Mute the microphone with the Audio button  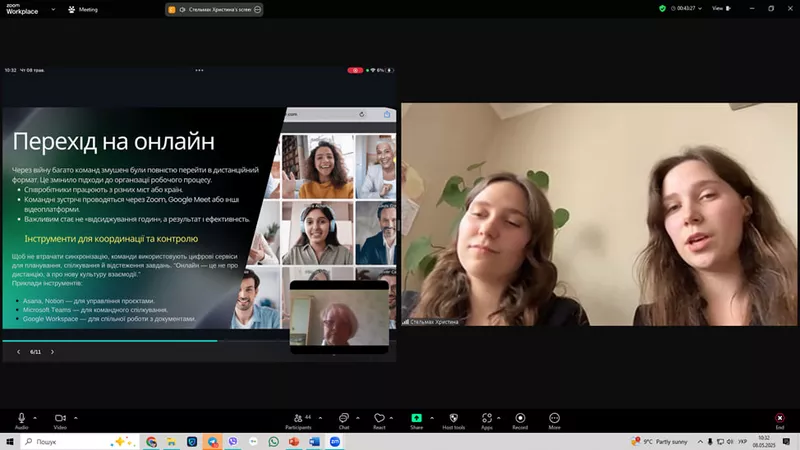pos(21,421)
